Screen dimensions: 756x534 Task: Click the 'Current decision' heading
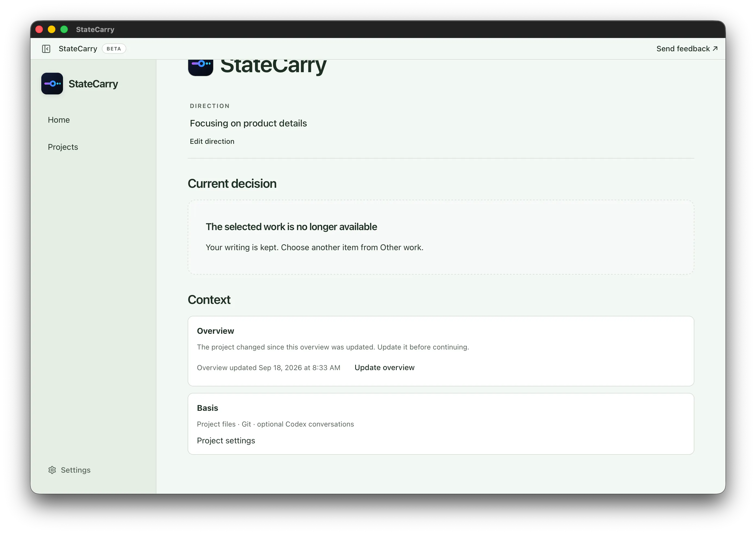pyautogui.click(x=232, y=184)
